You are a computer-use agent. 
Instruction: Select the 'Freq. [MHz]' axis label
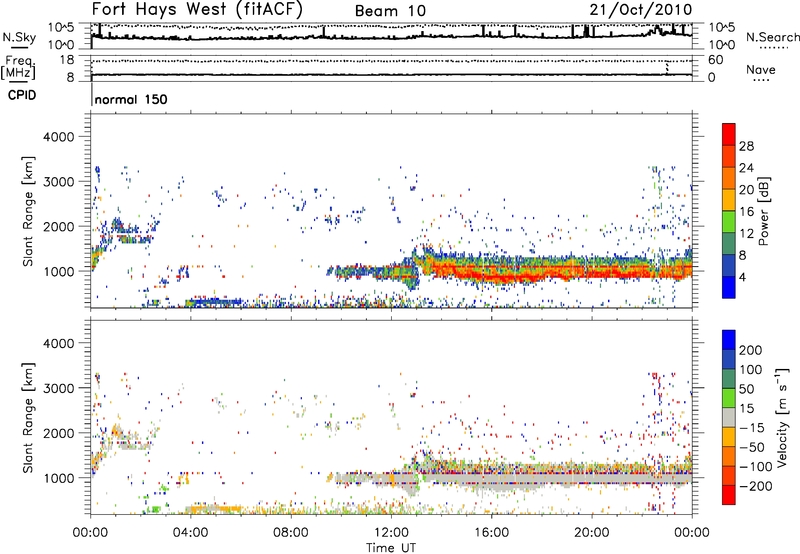[18, 68]
